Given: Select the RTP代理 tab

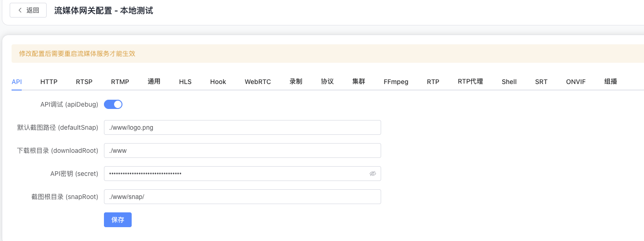Looking at the screenshot, I should coord(470,82).
